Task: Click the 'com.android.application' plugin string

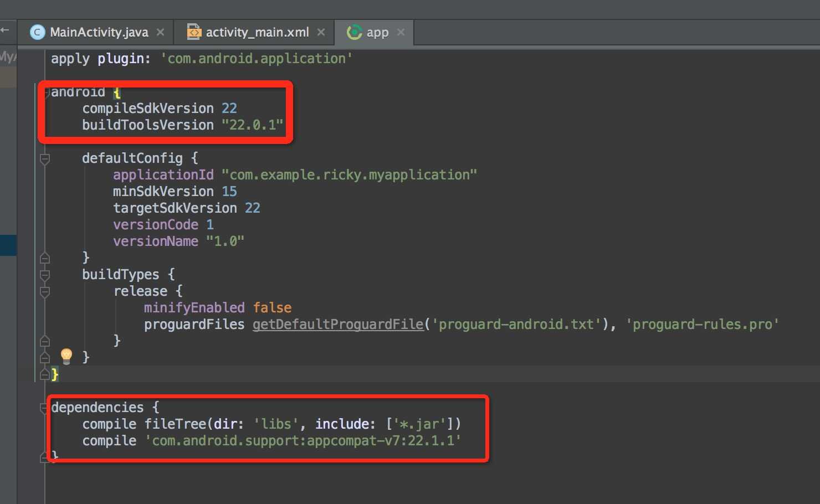Action: [257, 58]
